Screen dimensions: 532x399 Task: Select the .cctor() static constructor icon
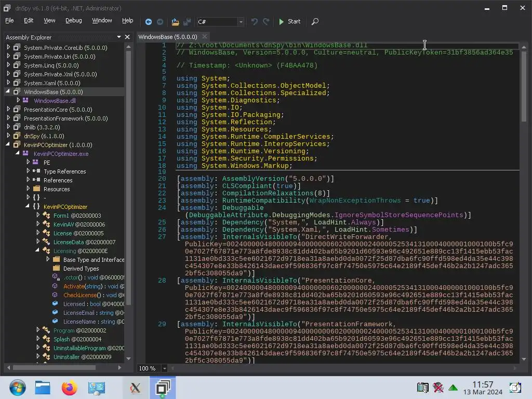tap(56, 277)
